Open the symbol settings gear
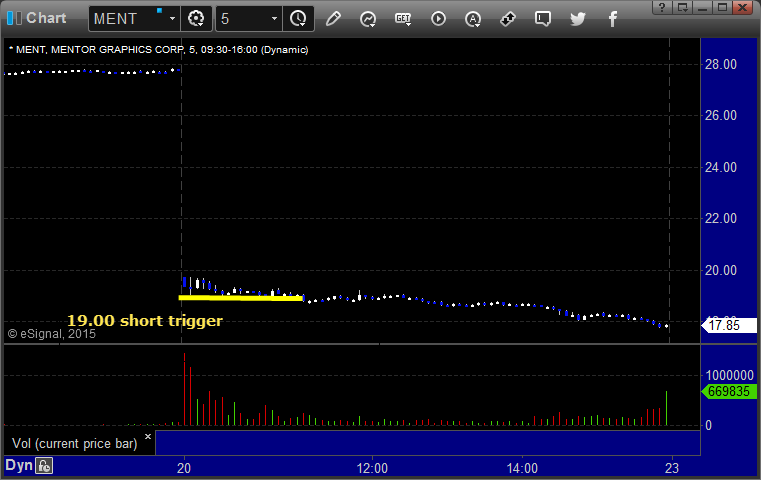This screenshot has height=480, width=761. tap(196, 19)
